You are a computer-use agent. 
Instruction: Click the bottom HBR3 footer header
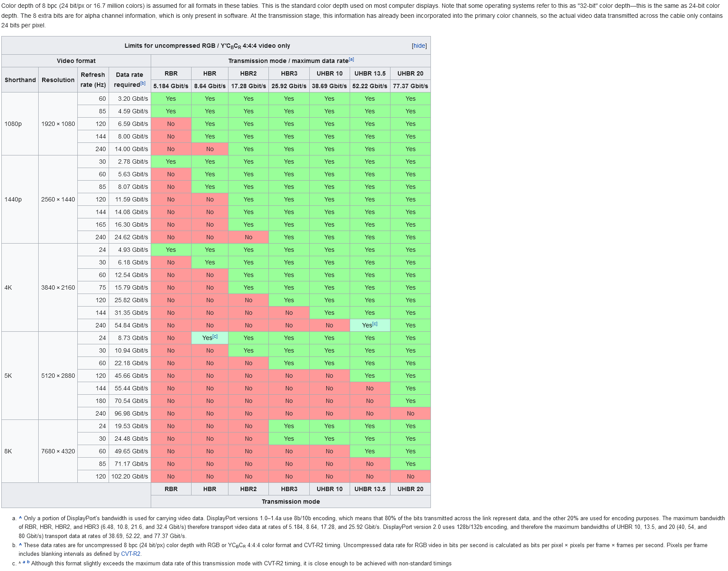(289, 489)
